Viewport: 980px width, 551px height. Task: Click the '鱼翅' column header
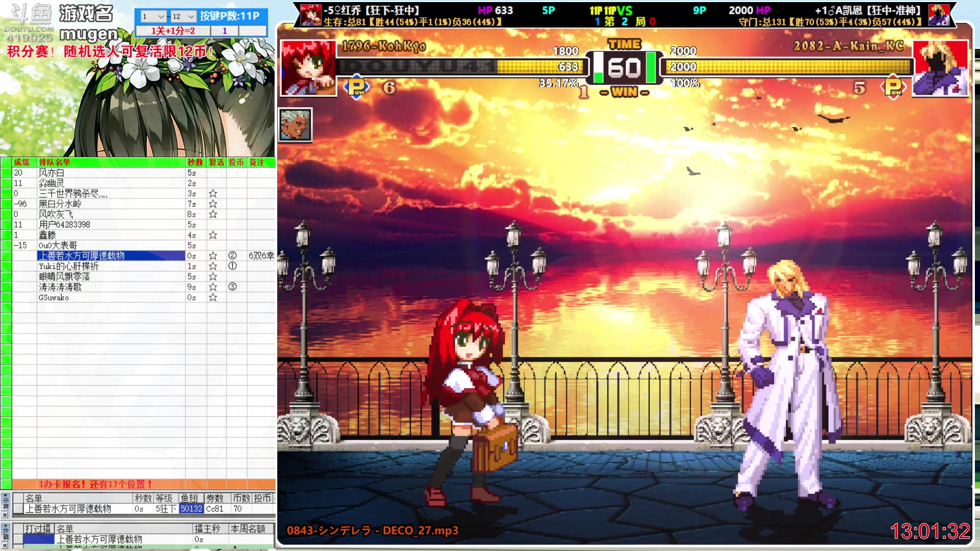(191, 498)
